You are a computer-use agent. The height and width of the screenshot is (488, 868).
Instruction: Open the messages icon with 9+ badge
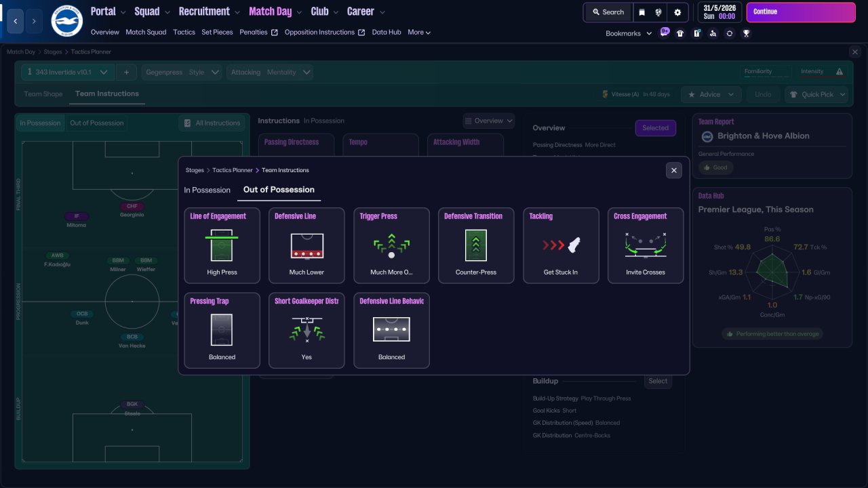[665, 33]
